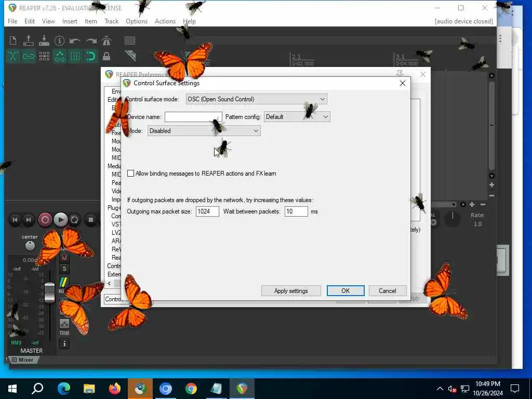Launch Firefox from taskbar

click(114, 389)
